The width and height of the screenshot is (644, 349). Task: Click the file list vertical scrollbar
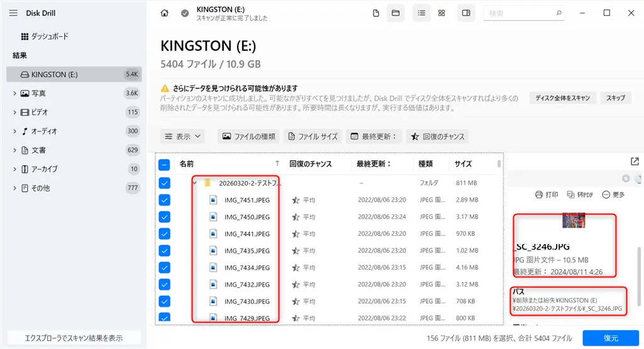tap(499, 164)
